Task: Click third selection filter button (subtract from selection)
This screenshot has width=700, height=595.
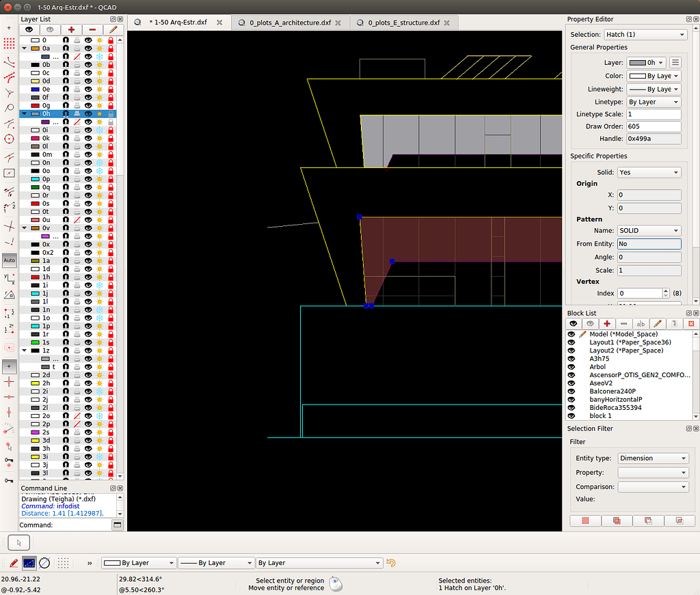Action: (x=648, y=521)
